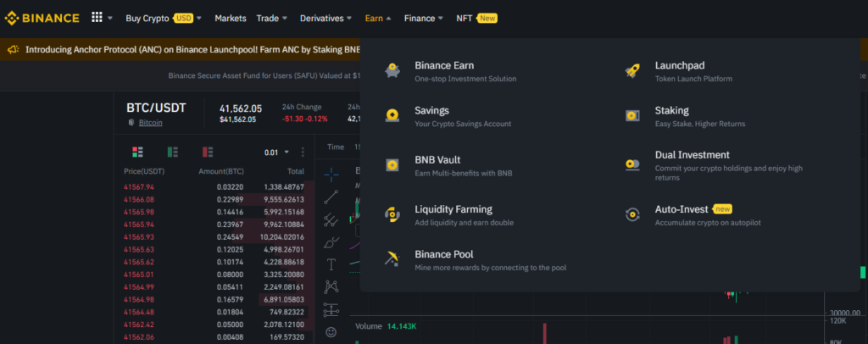Click the rocket Launchpad icon
Screen dimensions: 868x344
tap(632, 71)
